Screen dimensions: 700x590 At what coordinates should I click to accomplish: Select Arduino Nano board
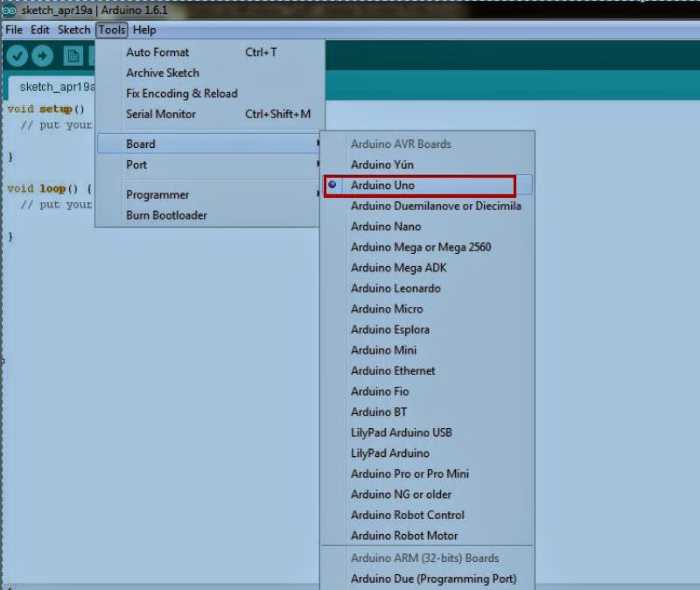coord(428,227)
